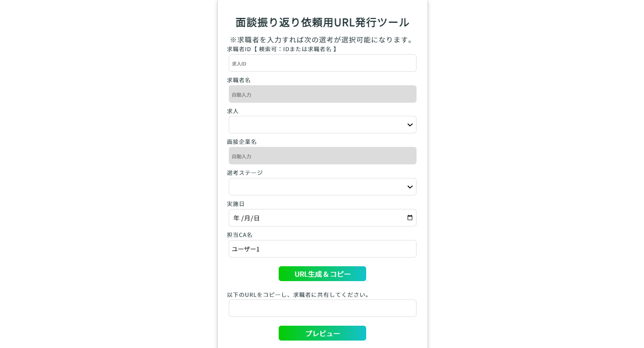The image size is (644, 348).
Task: Click the greyed 面接企業名 auto-fill field
Action: pos(322,156)
